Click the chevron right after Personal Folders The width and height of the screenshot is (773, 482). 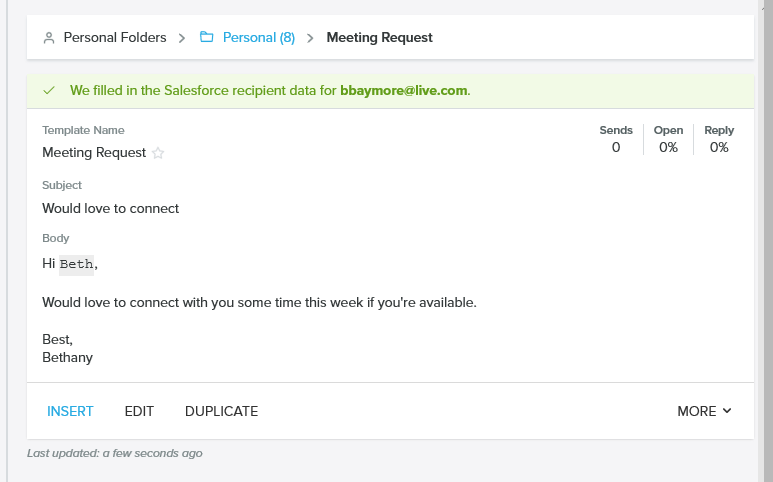[182, 38]
